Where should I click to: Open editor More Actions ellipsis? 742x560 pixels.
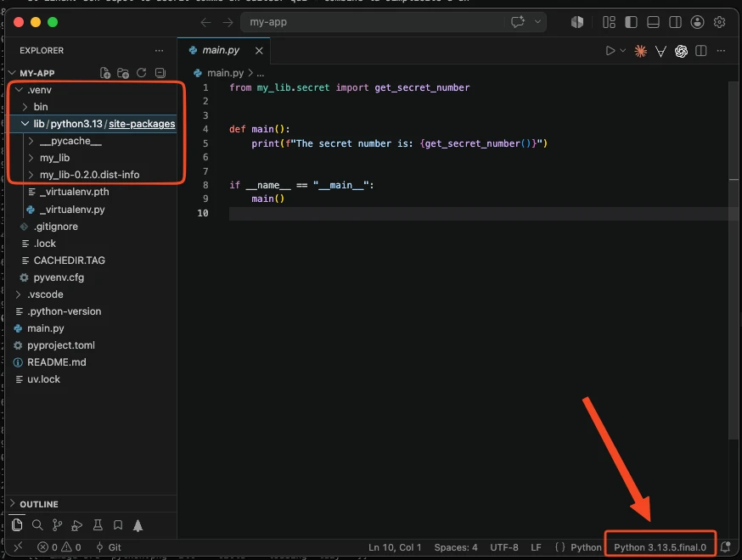point(721,51)
